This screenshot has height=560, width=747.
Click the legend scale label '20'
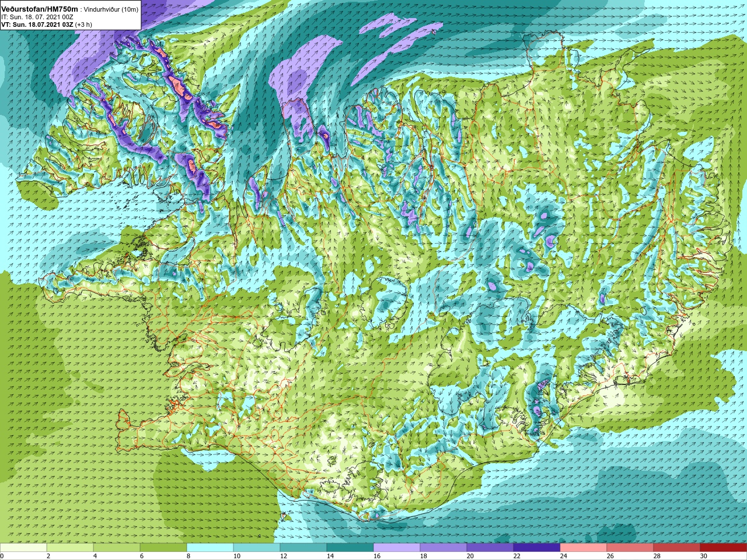[470, 556]
